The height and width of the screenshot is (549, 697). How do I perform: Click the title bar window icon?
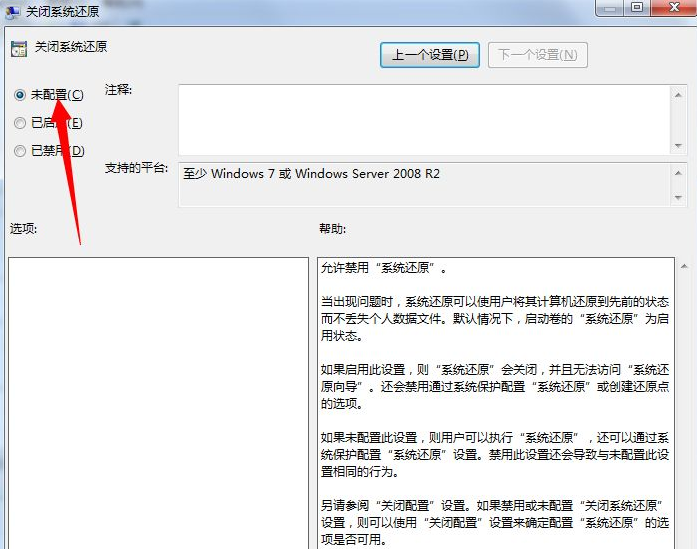tap(12, 11)
